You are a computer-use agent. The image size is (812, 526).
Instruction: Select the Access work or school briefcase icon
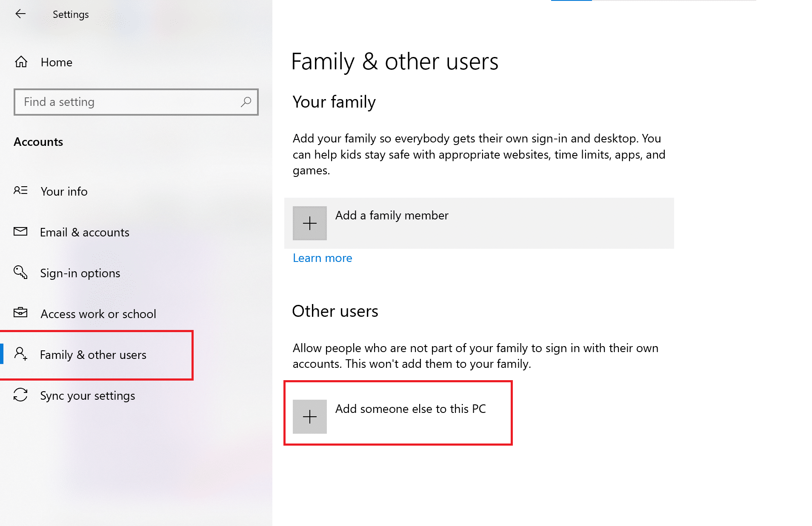(20, 313)
